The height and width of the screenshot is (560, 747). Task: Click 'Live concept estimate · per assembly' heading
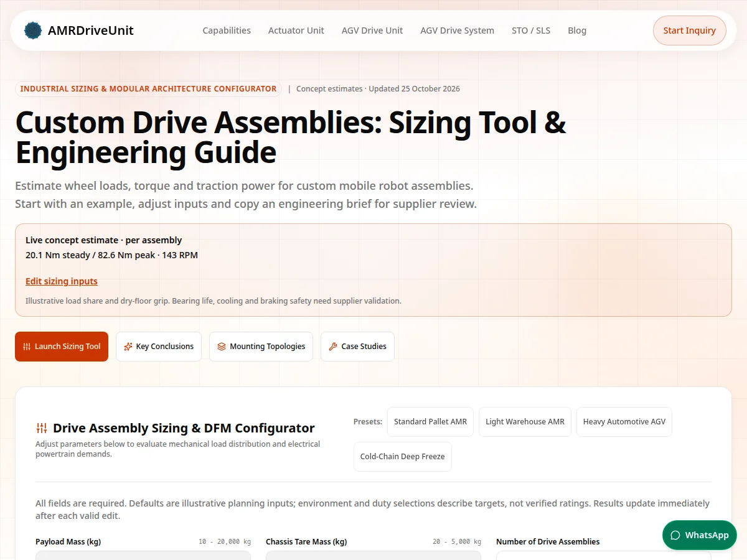[x=104, y=240]
